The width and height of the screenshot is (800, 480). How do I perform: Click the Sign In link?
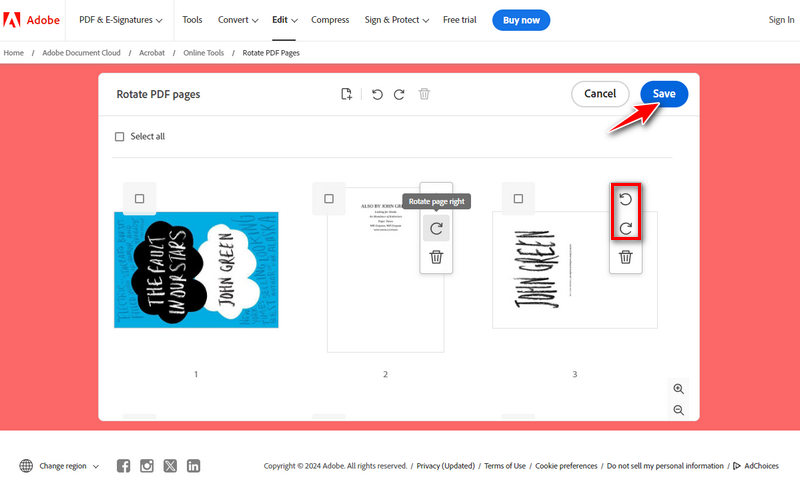(781, 20)
